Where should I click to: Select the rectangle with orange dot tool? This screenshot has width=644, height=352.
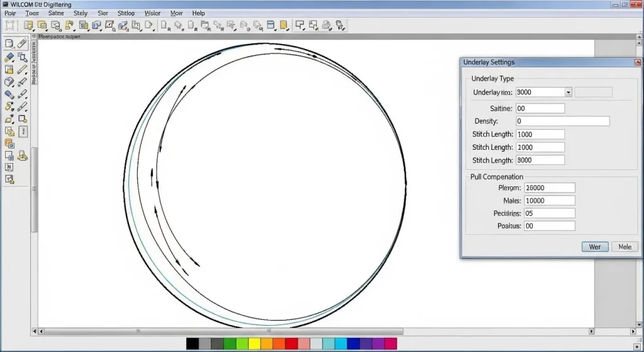point(23,119)
